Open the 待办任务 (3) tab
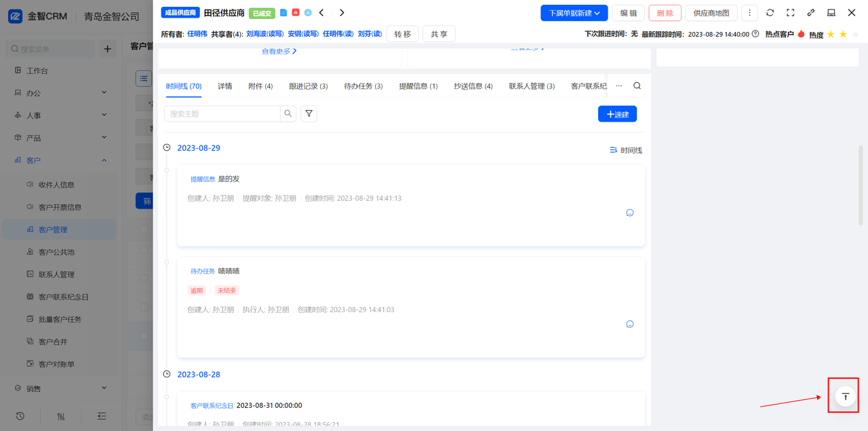This screenshot has height=431, width=868. tap(363, 86)
